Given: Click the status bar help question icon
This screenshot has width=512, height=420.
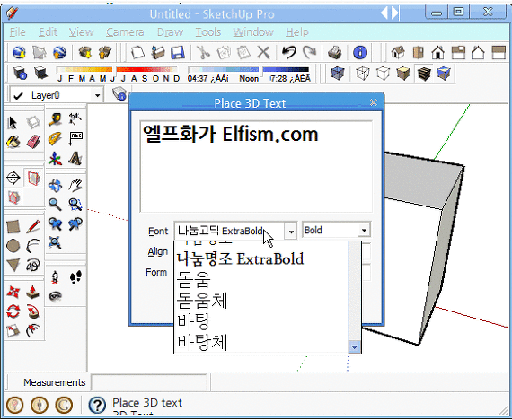Looking at the screenshot, I should pos(97,405).
